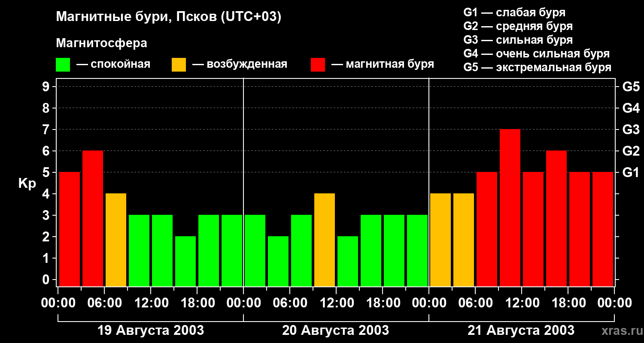This screenshot has width=644, height=343.
Task: Click the first orange bar on 21 August
Action: tap(440, 240)
